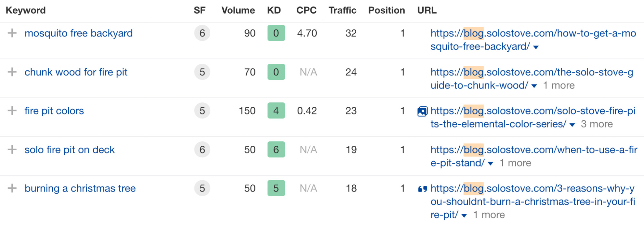Click image pack SERP icon for fire pit colors
This screenshot has width=644, height=225.
[x=422, y=111]
